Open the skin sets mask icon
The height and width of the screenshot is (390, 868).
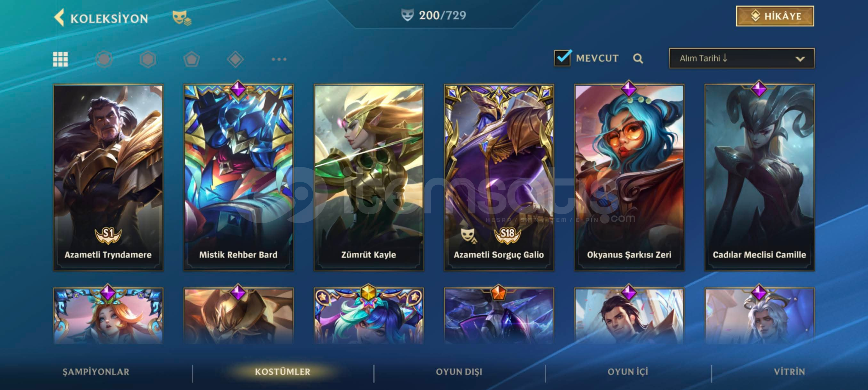[x=181, y=18]
